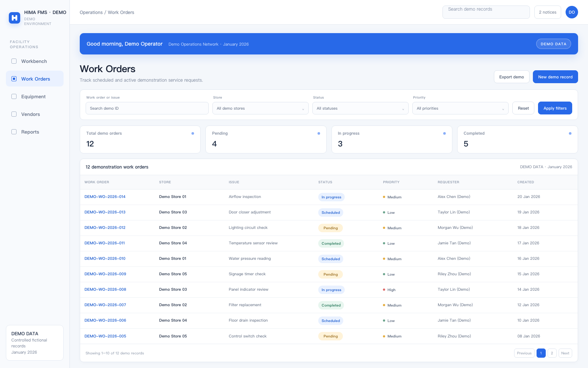This screenshot has height=368, width=588.
Task: Click the Vendors sidebar icon
Action: pos(14,114)
